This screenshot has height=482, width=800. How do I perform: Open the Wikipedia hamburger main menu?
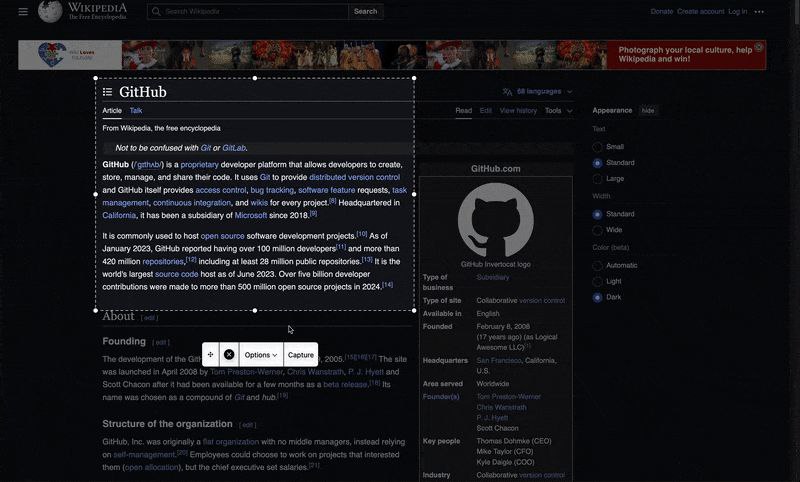tap(23, 11)
